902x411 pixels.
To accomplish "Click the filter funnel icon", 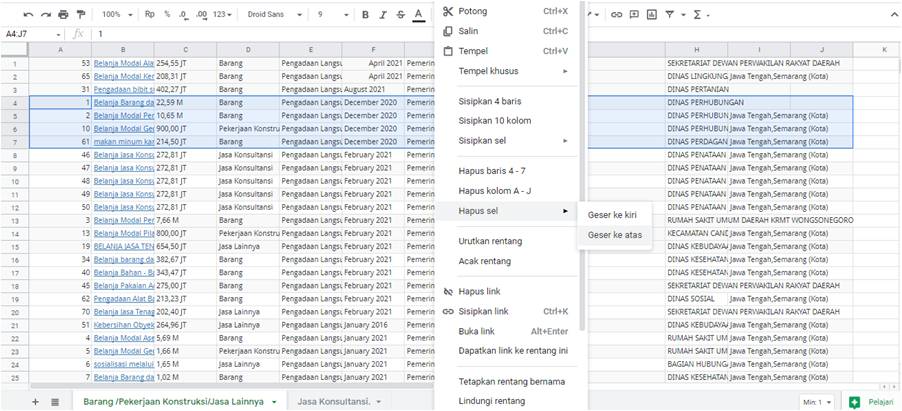I will pyautogui.click(x=670, y=14).
